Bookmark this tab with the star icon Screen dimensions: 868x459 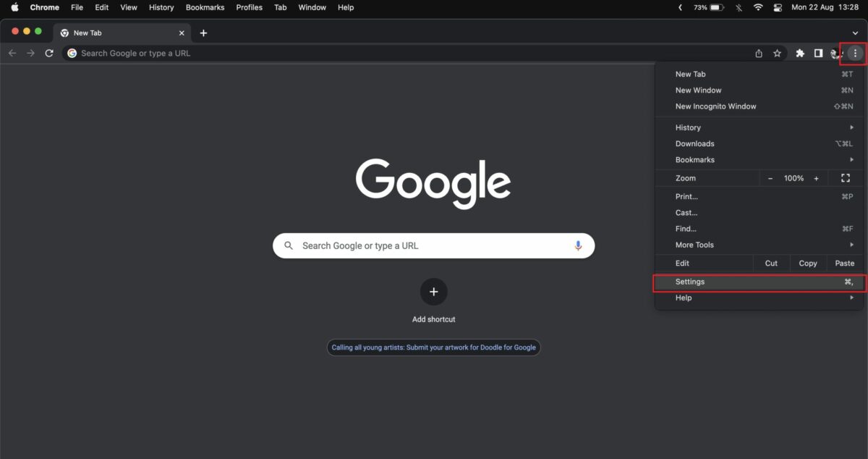777,53
